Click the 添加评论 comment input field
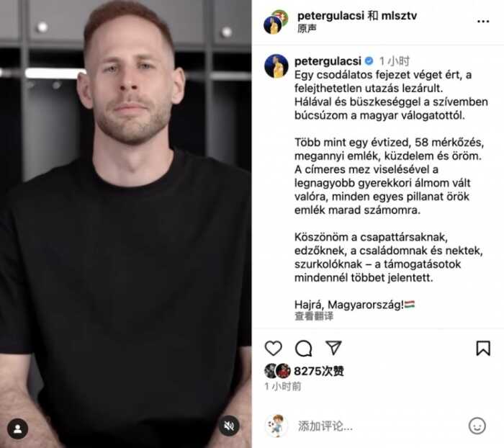The width and height of the screenshot is (504, 448). click(x=378, y=426)
